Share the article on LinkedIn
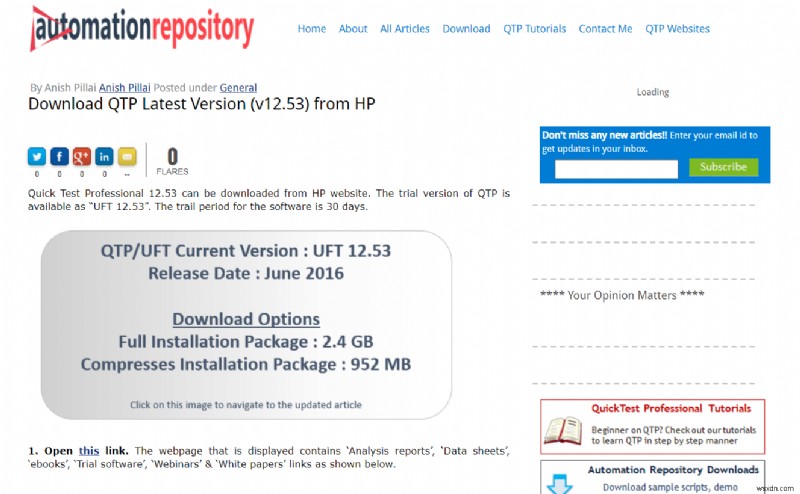The width and height of the screenshot is (800, 494). point(104,157)
